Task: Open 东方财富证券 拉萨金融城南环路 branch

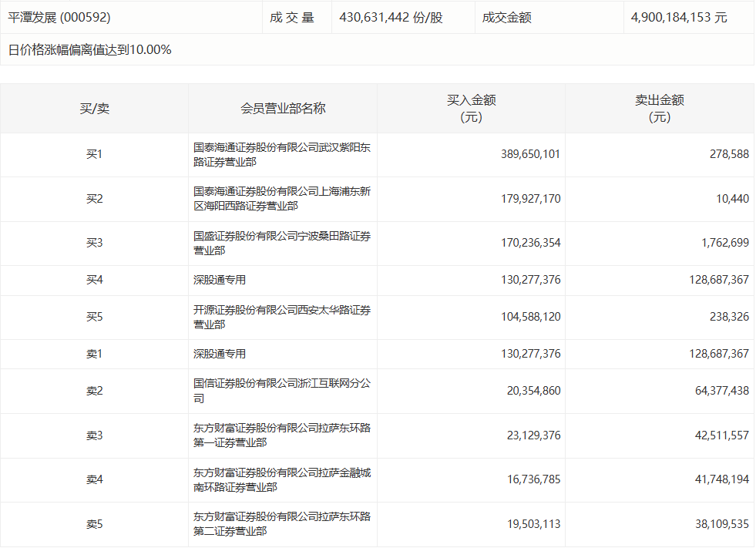Action: click(x=281, y=479)
